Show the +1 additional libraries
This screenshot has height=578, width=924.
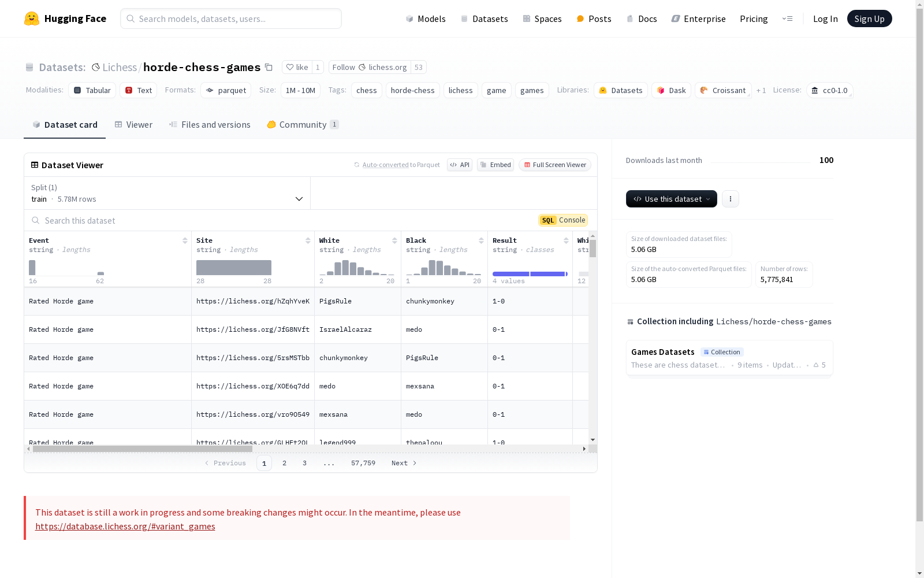click(x=761, y=90)
